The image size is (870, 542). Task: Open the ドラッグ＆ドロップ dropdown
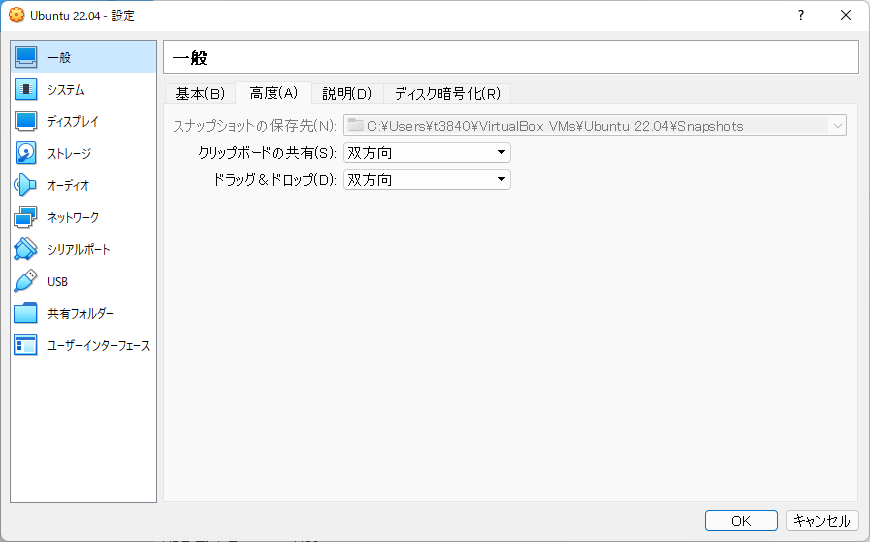[427, 179]
